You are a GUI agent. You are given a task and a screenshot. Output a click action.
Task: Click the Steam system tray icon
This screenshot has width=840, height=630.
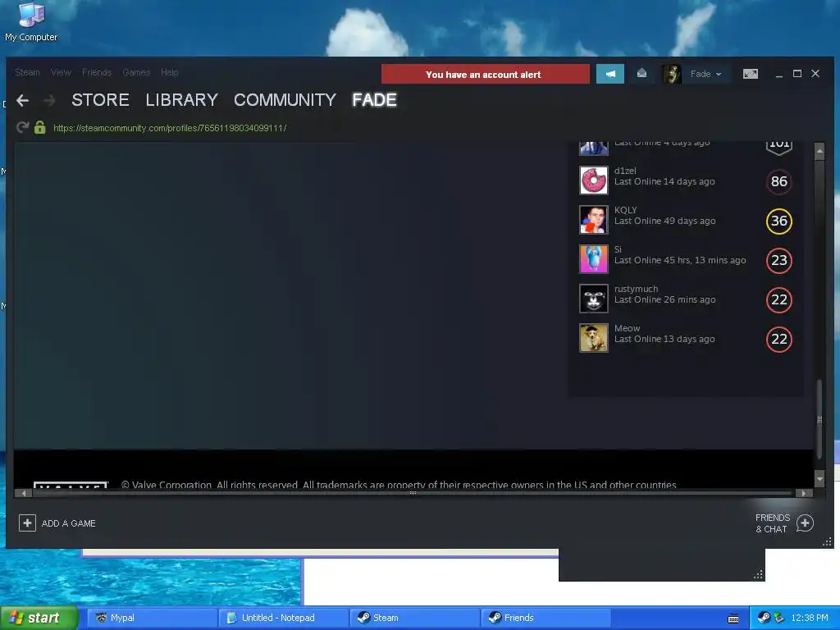[764, 618]
